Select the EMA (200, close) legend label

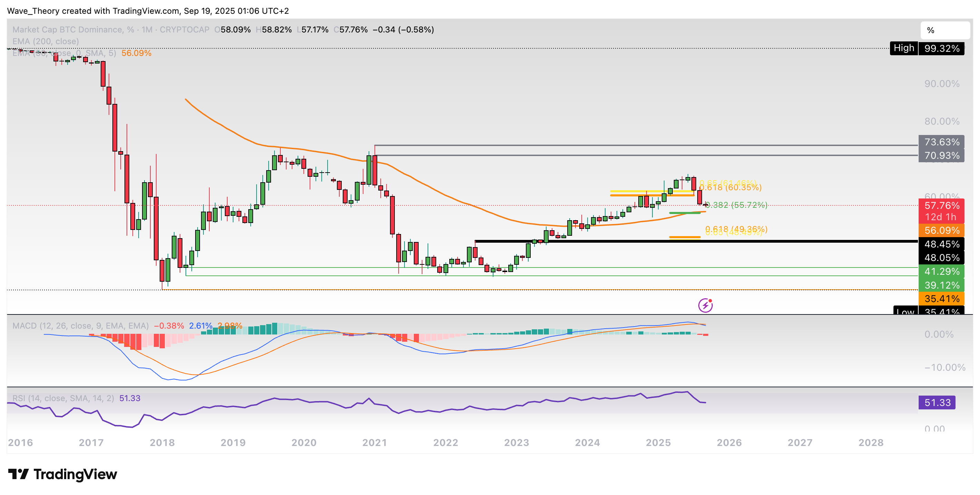tap(46, 41)
